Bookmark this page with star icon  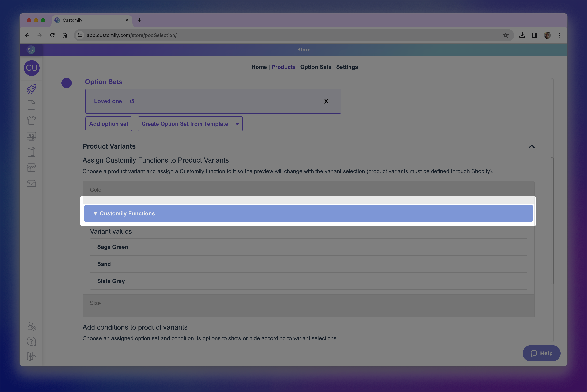[506, 35]
